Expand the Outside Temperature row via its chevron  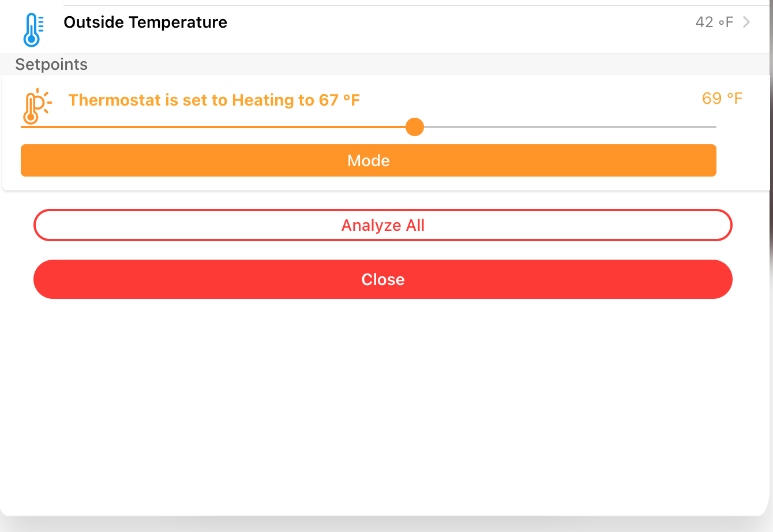[x=746, y=22]
